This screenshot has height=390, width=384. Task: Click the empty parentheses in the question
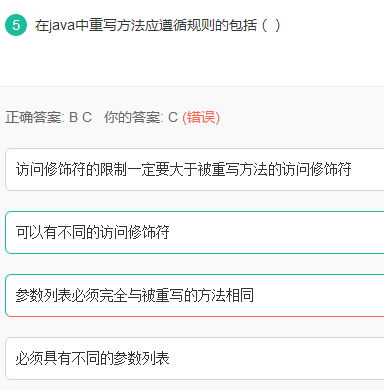pos(271,25)
